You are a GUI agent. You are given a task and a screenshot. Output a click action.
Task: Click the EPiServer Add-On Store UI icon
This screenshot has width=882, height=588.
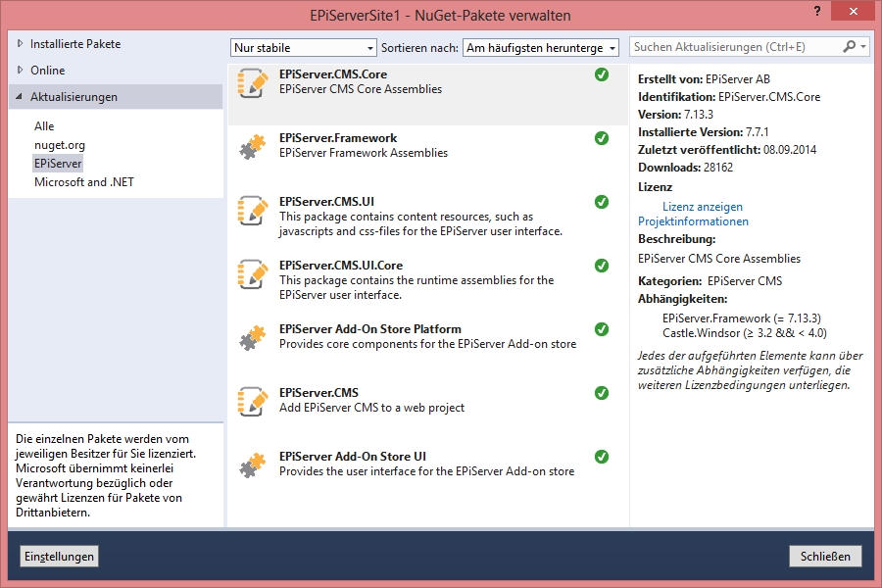[253, 465]
